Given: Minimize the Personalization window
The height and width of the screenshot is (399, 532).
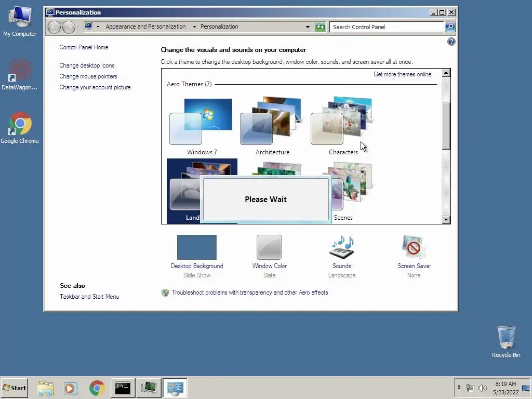Looking at the screenshot, I should click(433, 12).
